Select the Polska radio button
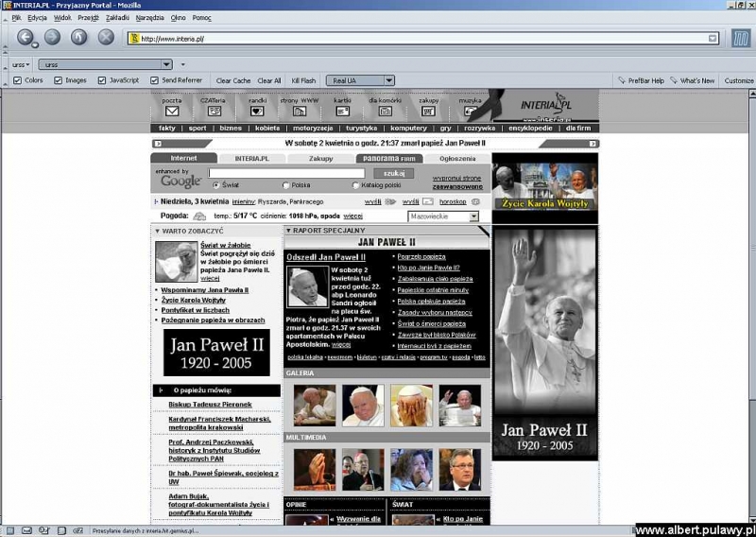The height and width of the screenshot is (537, 756). pyautogui.click(x=285, y=185)
